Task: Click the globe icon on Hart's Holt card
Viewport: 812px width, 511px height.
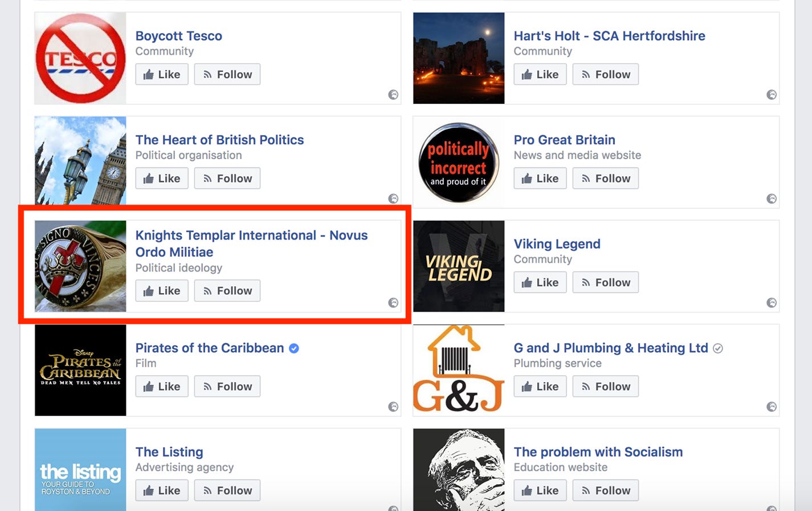Action: (772, 95)
